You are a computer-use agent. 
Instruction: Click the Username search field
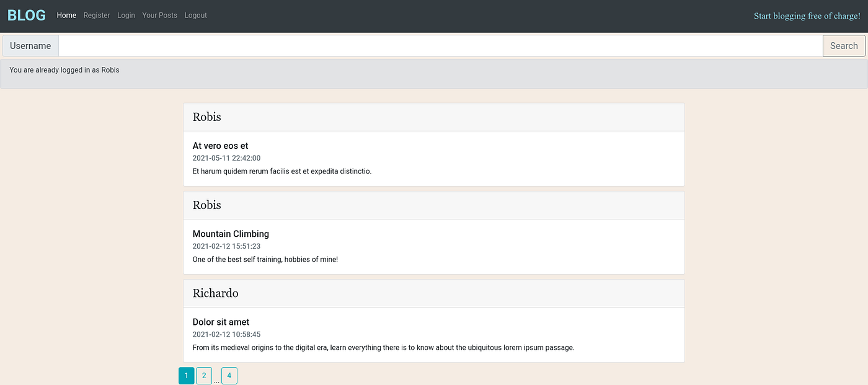(x=434, y=45)
